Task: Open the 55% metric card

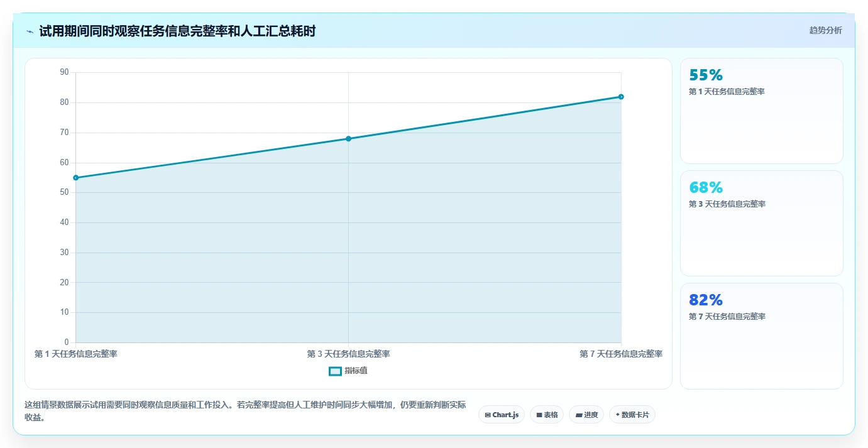Action: point(761,111)
